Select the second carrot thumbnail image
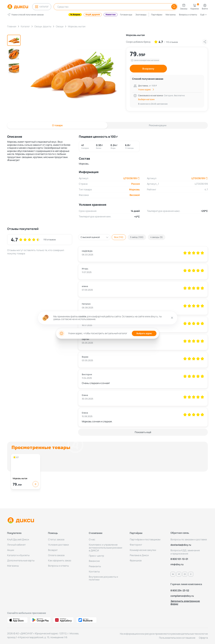The width and height of the screenshot is (215, 644). tap(14, 54)
